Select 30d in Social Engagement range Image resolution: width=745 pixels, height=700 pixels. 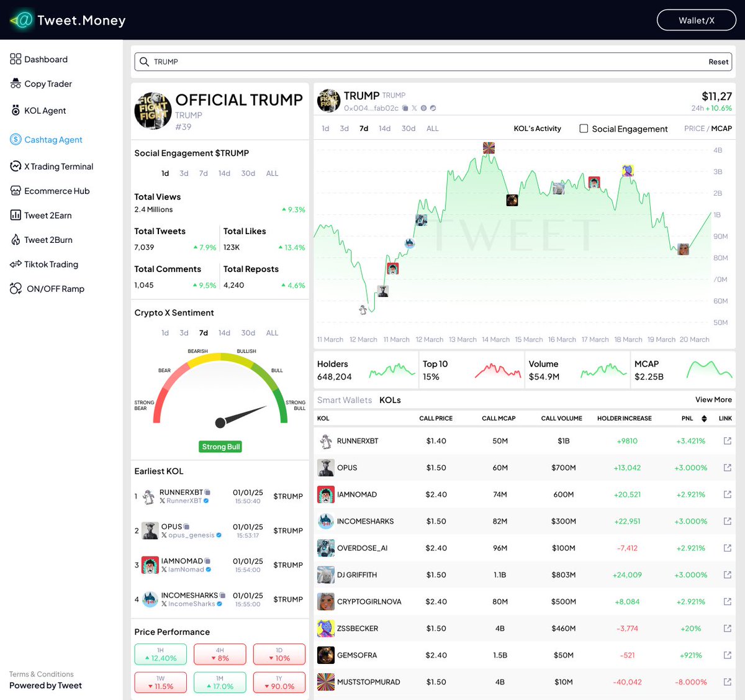(248, 173)
